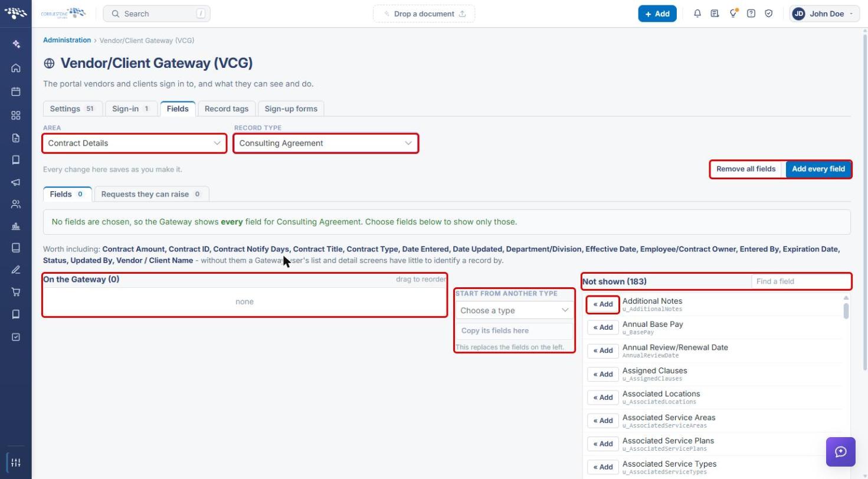Switch to the Sign-up forms tab
Screen dimensions: 868x479
(x=291, y=109)
